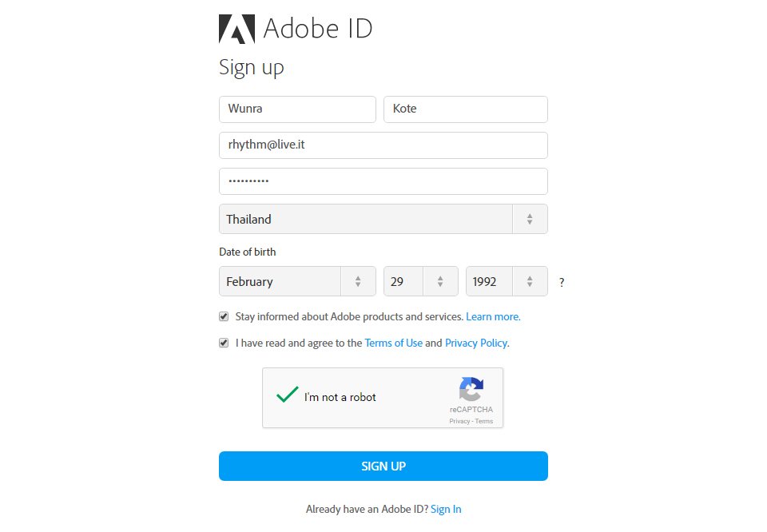Click the green reCAPTCHA checkmark
This screenshot has width=767, height=532.
click(x=287, y=395)
